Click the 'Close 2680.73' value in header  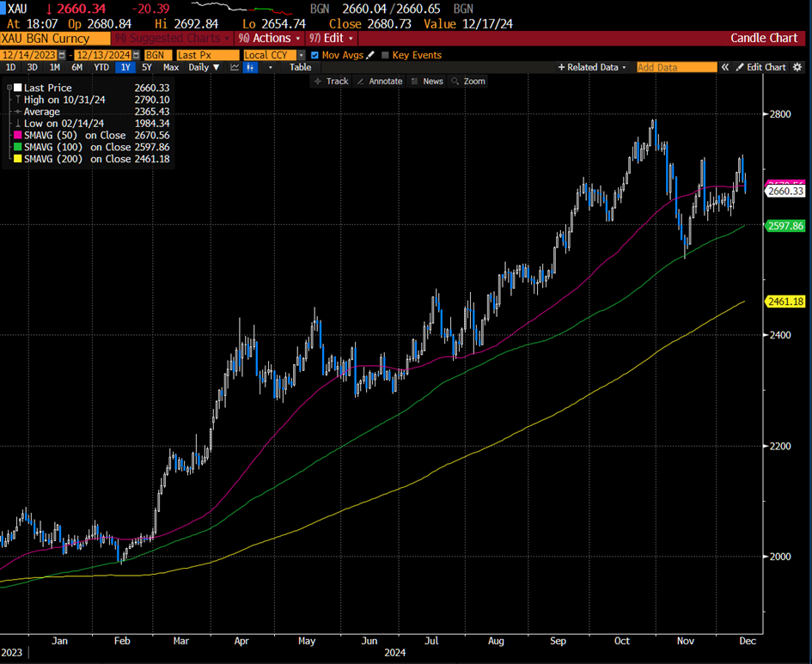click(x=369, y=24)
